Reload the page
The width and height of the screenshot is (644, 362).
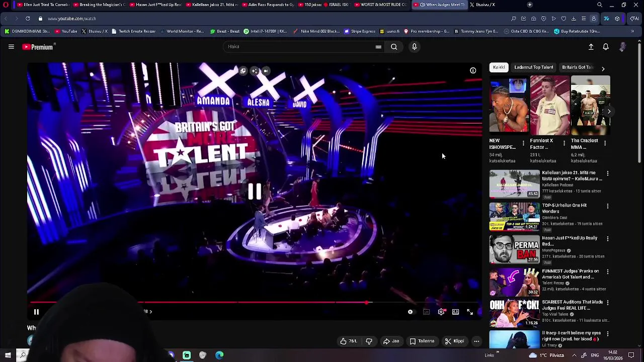[27, 19]
